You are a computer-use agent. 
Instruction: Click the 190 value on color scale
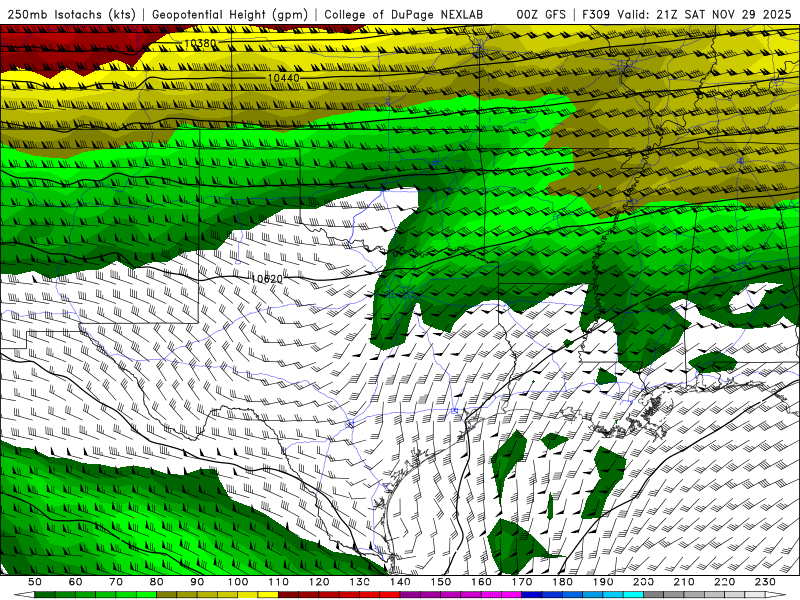(603, 582)
